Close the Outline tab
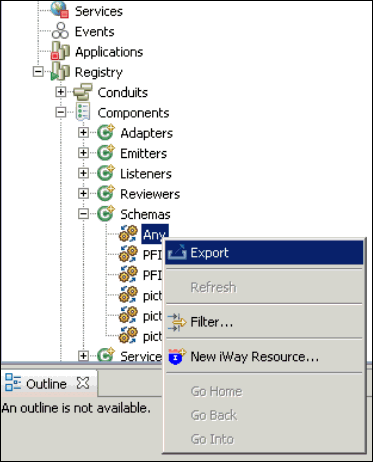This screenshot has height=462, width=373. click(x=83, y=383)
